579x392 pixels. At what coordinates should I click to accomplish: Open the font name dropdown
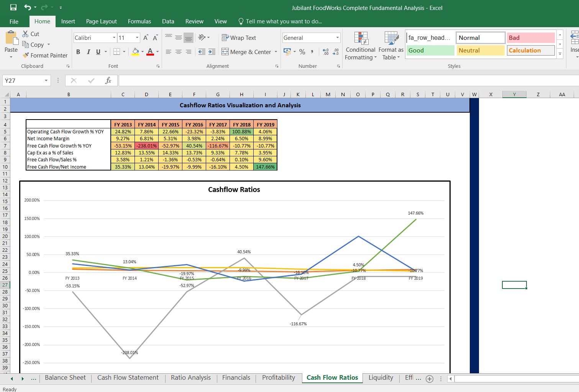[x=114, y=38]
